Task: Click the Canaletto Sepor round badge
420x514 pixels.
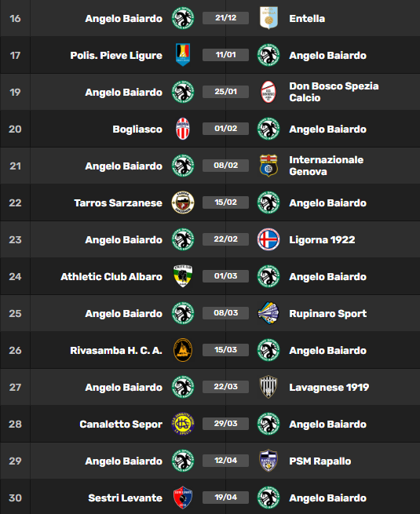Action: click(183, 424)
